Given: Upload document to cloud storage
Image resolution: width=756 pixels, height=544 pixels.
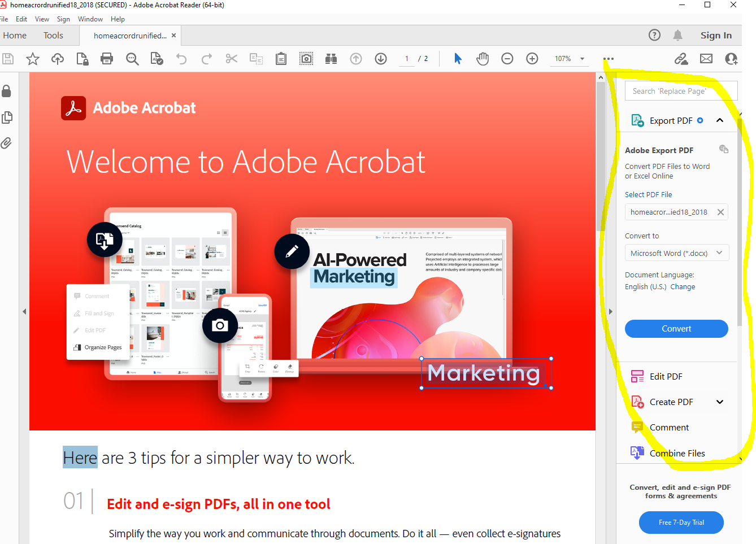Looking at the screenshot, I should (57, 58).
